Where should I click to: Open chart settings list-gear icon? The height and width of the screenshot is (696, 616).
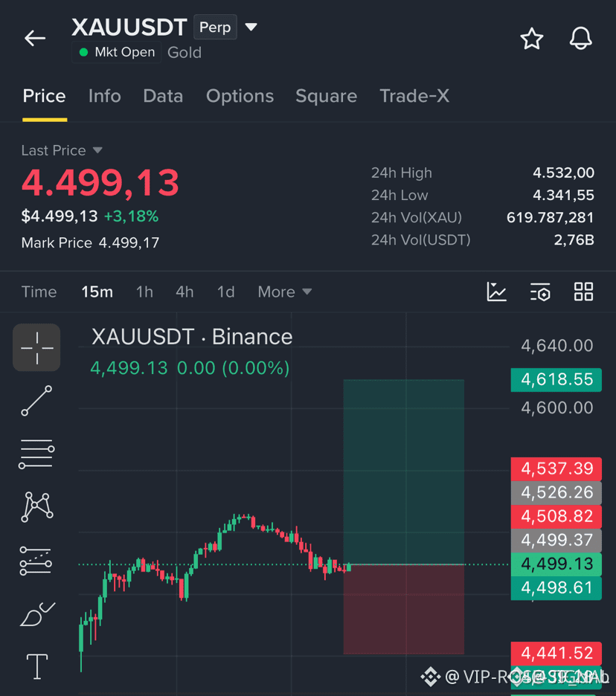click(x=540, y=292)
